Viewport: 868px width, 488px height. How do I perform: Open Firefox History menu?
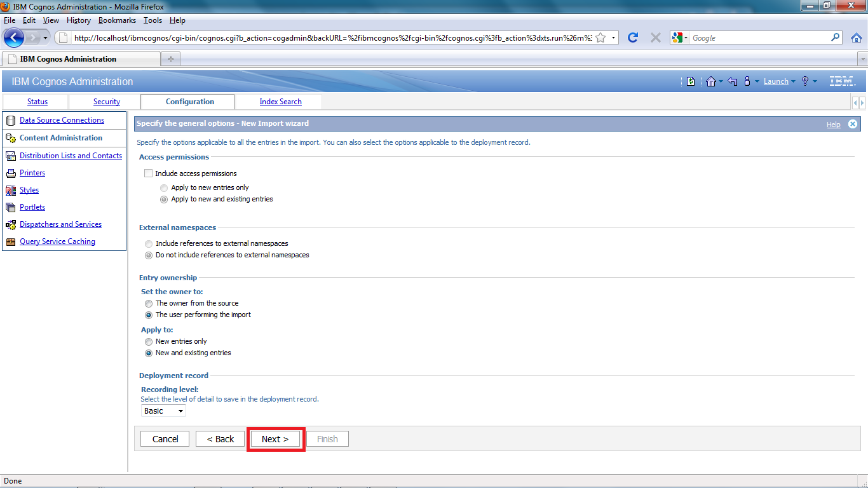pyautogui.click(x=79, y=20)
